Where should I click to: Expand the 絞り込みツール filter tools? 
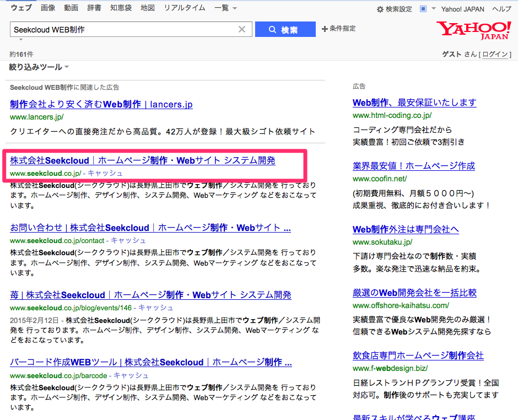click(39, 67)
